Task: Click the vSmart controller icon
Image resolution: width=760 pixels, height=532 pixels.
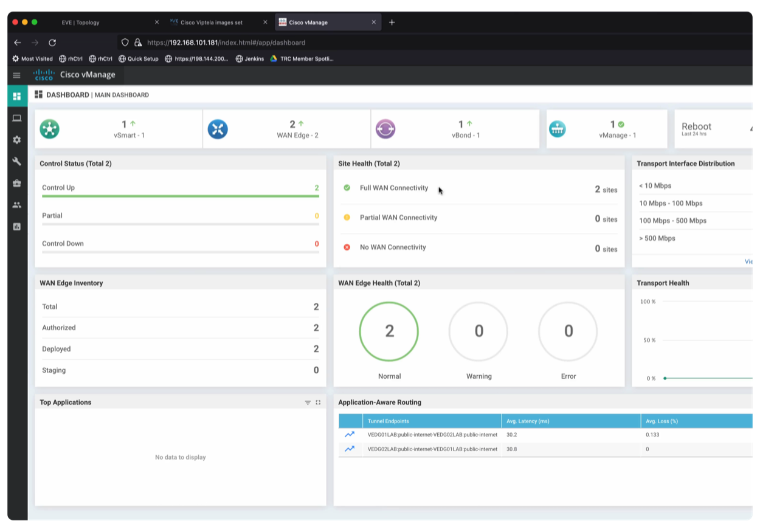Action: [x=49, y=129]
